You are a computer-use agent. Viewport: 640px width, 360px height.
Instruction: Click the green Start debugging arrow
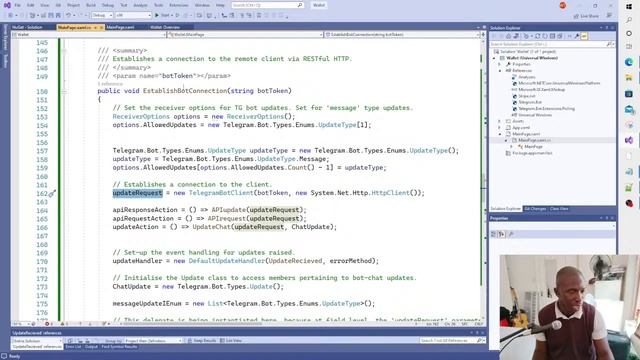(157, 16)
